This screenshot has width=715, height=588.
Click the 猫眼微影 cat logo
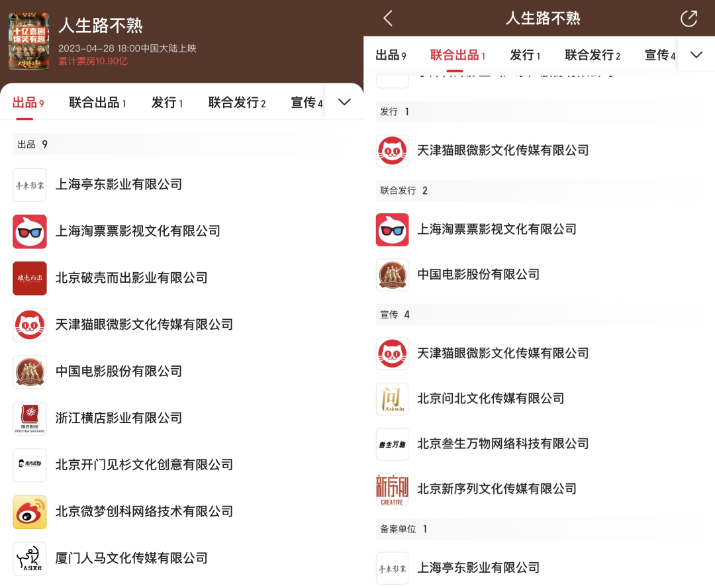click(30, 324)
